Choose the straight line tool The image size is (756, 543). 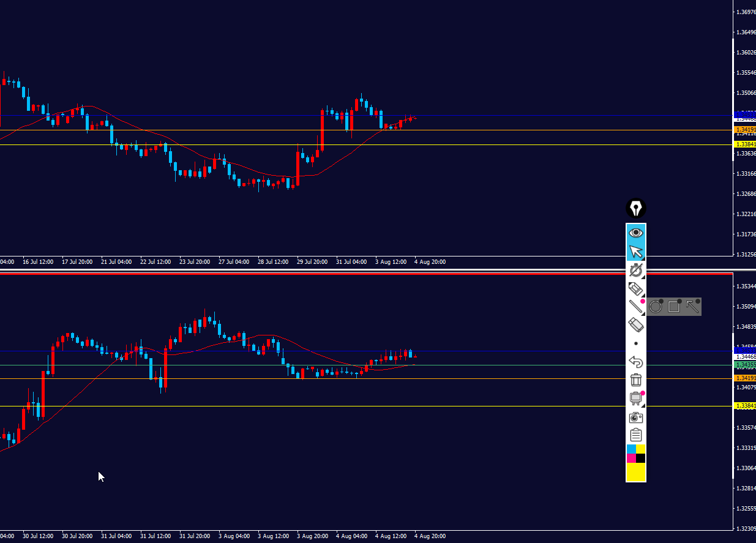[636, 307]
